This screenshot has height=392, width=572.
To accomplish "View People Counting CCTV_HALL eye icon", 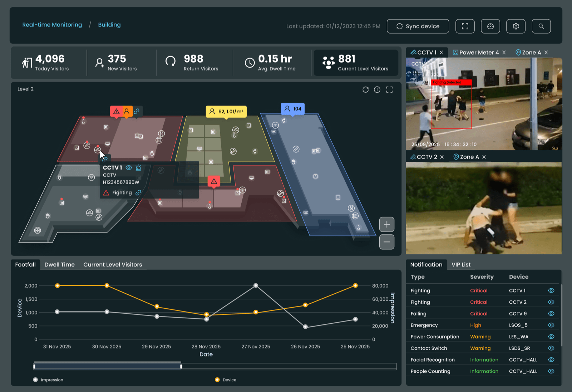I will pos(551,371).
